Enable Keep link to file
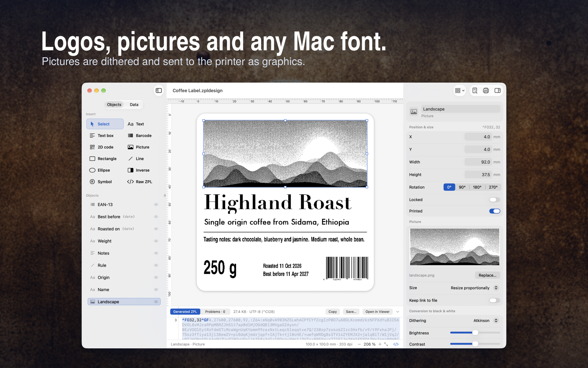The image size is (588, 368). [494, 300]
